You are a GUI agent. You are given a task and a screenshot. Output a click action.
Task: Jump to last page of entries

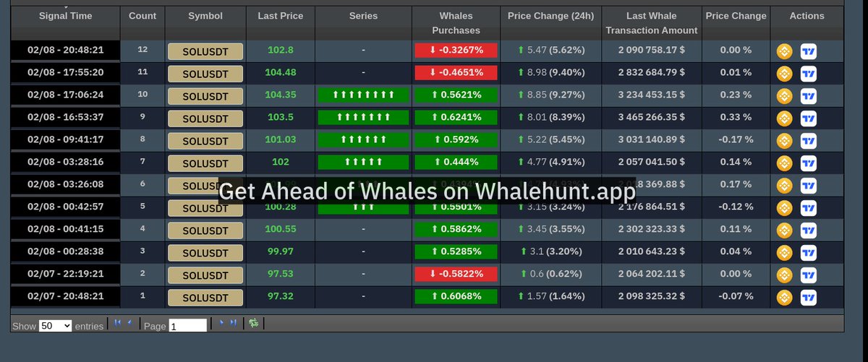tap(233, 323)
